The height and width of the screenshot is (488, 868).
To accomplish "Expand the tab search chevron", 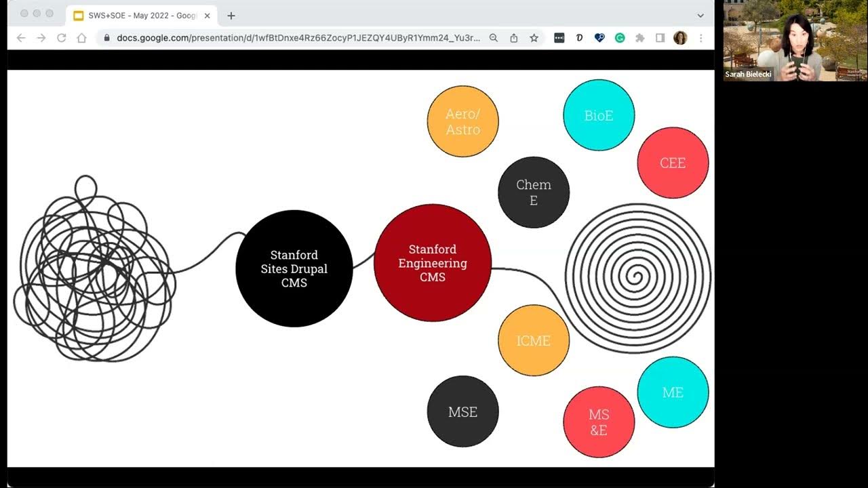I will tap(701, 16).
